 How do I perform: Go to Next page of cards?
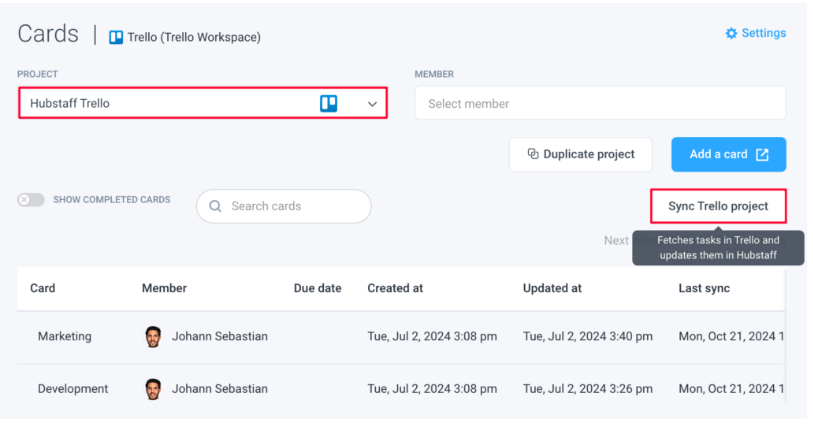(616, 240)
